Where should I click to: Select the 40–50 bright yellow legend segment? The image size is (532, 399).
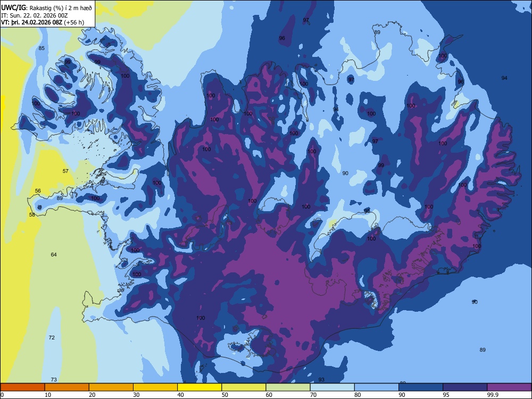point(199,387)
